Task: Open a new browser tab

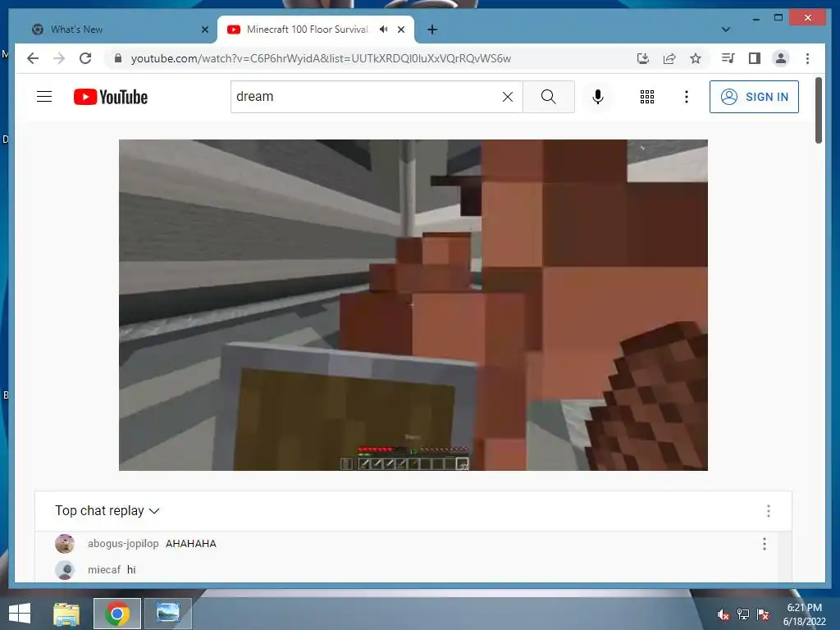Action: tap(432, 30)
